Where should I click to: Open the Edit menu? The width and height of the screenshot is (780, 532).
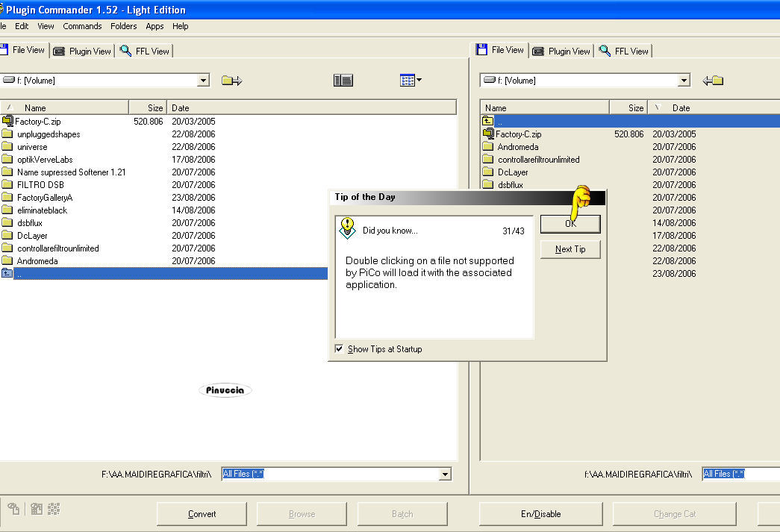pyautogui.click(x=22, y=26)
